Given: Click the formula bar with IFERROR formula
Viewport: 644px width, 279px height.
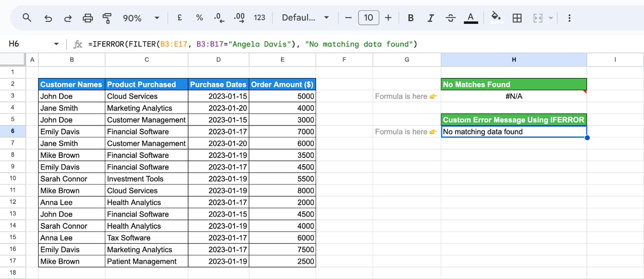Looking at the screenshot, I should point(363,44).
